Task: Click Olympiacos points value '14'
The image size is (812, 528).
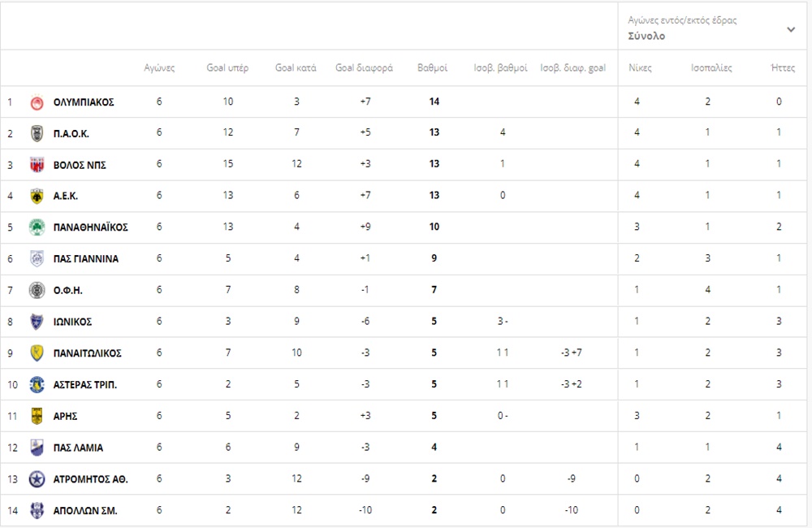Action: coord(434,102)
